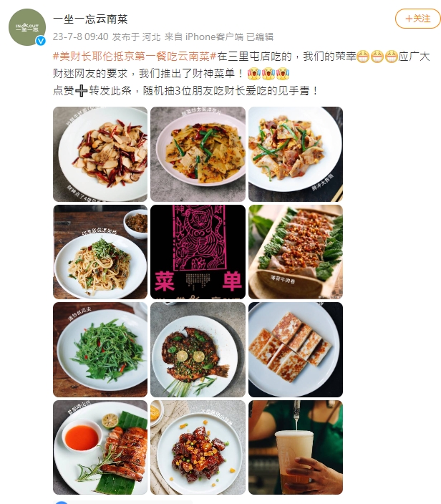The width and height of the screenshot is (441, 504).
Task: Open the 一坐一忘云南菜 account name
Action: click(x=90, y=19)
